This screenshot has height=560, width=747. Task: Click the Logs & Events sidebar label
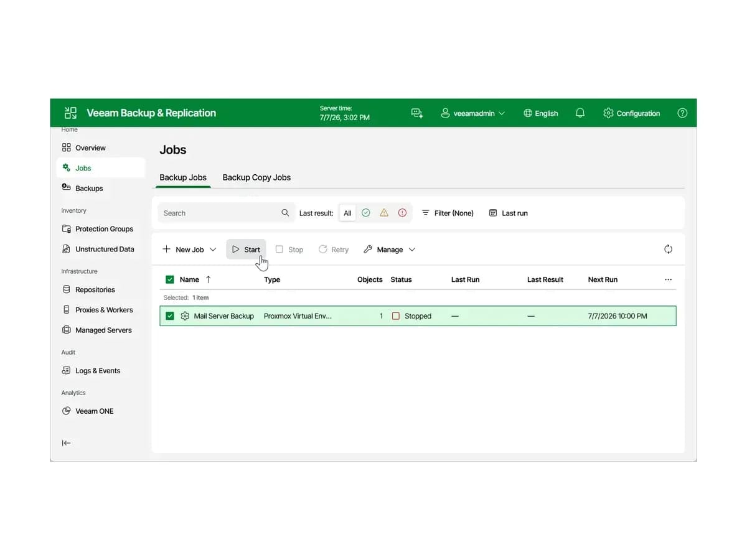(x=98, y=371)
